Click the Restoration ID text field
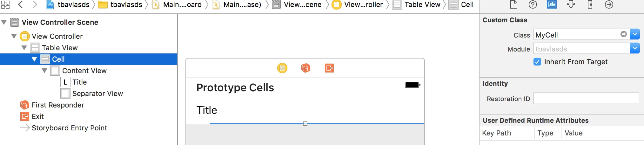The height and width of the screenshot is (145, 644). [x=586, y=98]
